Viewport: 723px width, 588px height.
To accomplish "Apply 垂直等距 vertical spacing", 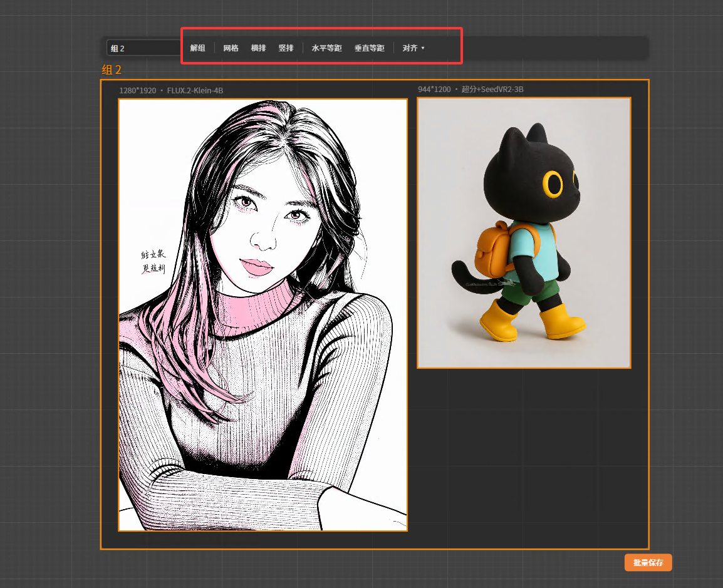I will tap(370, 48).
